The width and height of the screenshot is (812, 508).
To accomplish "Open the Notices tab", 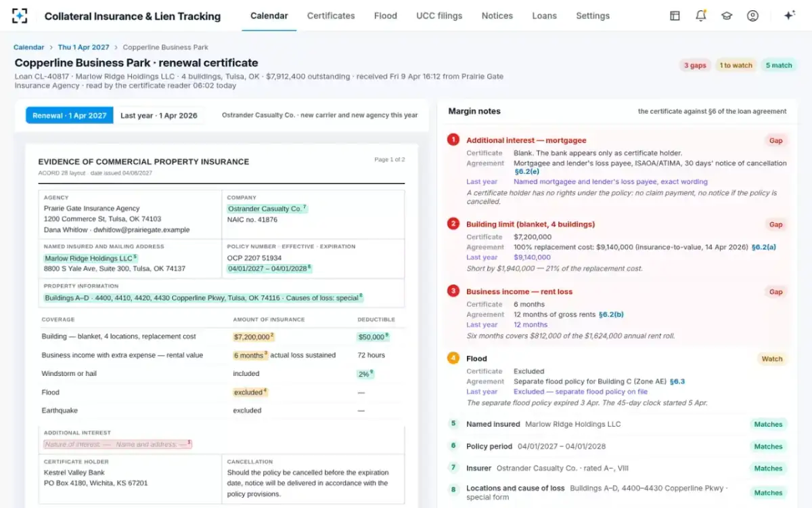I will click(x=497, y=16).
